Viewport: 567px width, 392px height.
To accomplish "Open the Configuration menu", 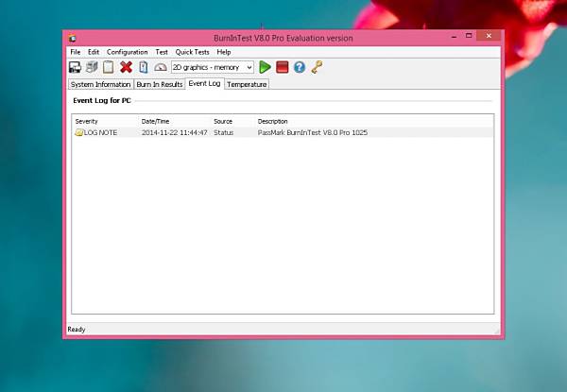I will point(127,52).
